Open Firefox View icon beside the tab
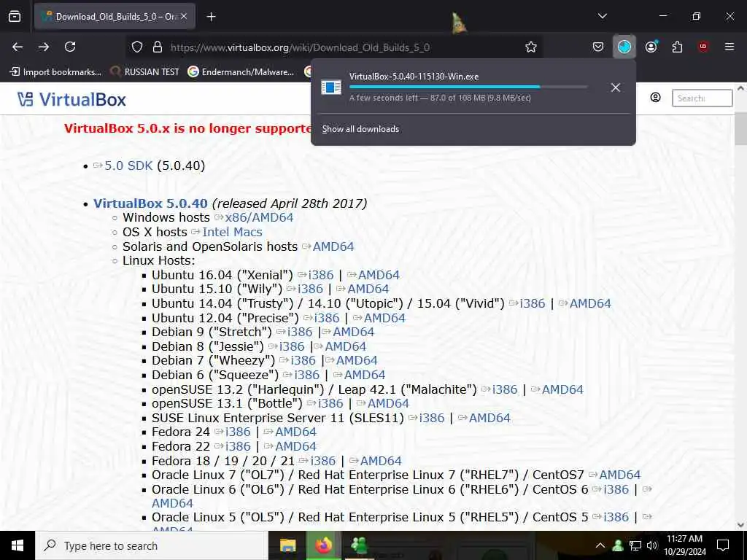747x560 pixels. 15,17
